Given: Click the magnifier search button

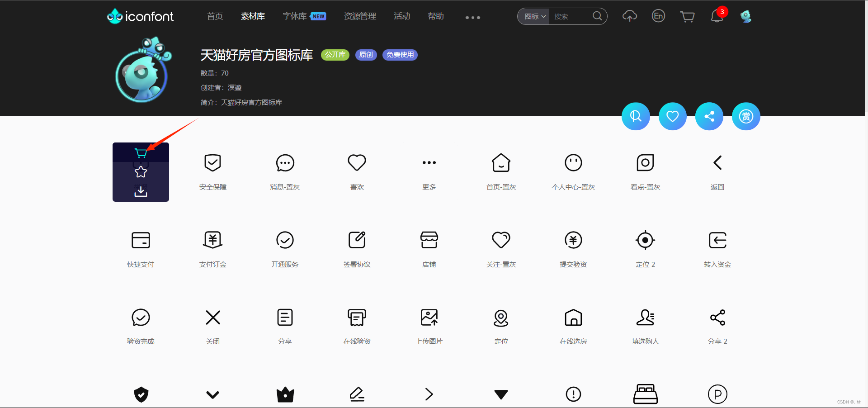Looking at the screenshot, I should click(597, 16).
